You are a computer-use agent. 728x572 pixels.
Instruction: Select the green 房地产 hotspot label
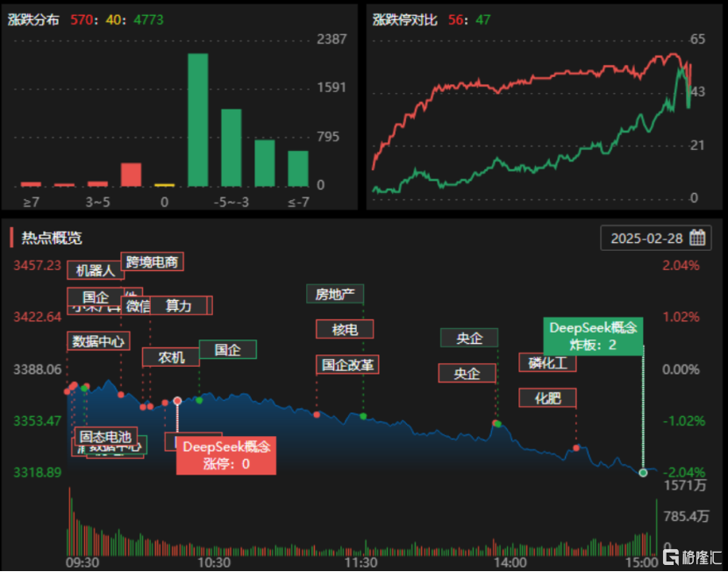click(335, 294)
